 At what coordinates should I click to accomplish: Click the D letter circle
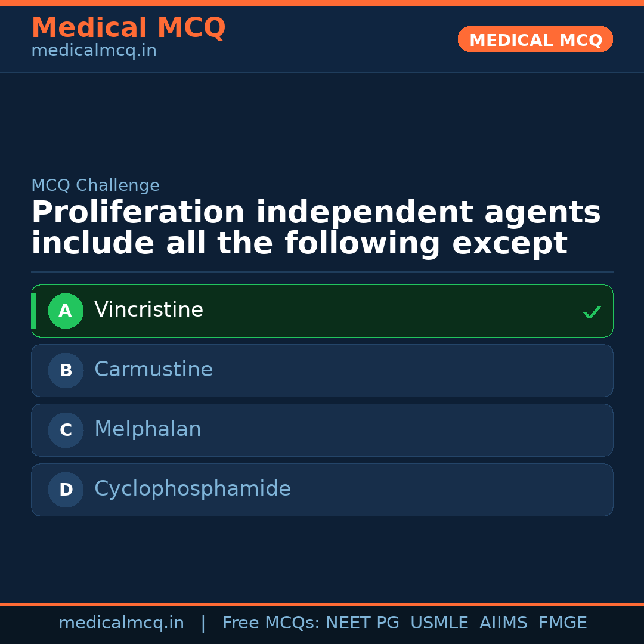[66, 490]
